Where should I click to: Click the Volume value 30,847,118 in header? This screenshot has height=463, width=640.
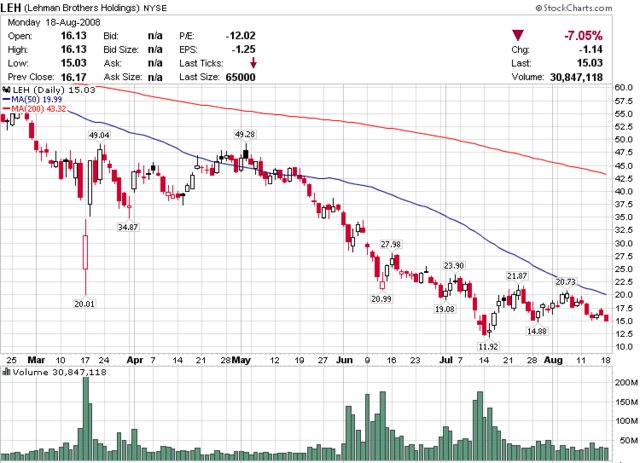[576, 77]
